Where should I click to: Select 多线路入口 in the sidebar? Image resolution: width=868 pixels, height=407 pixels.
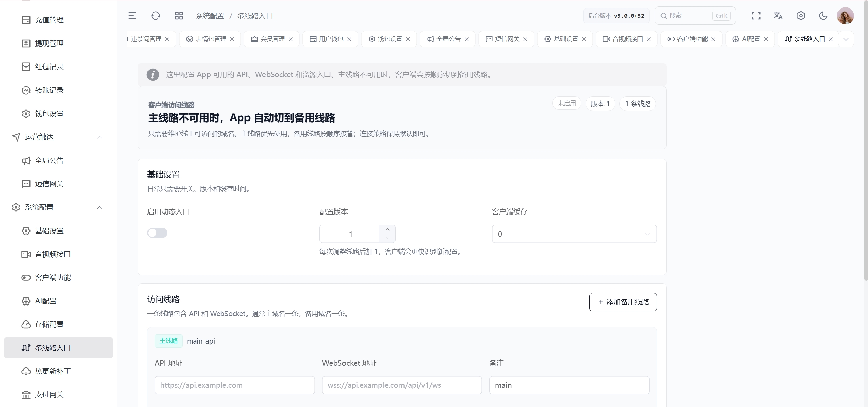pyautogui.click(x=58, y=348)
